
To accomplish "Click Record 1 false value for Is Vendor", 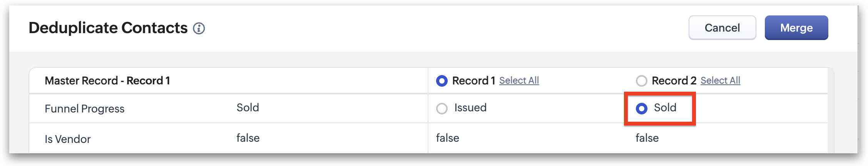I will click(x=447, y=138).
